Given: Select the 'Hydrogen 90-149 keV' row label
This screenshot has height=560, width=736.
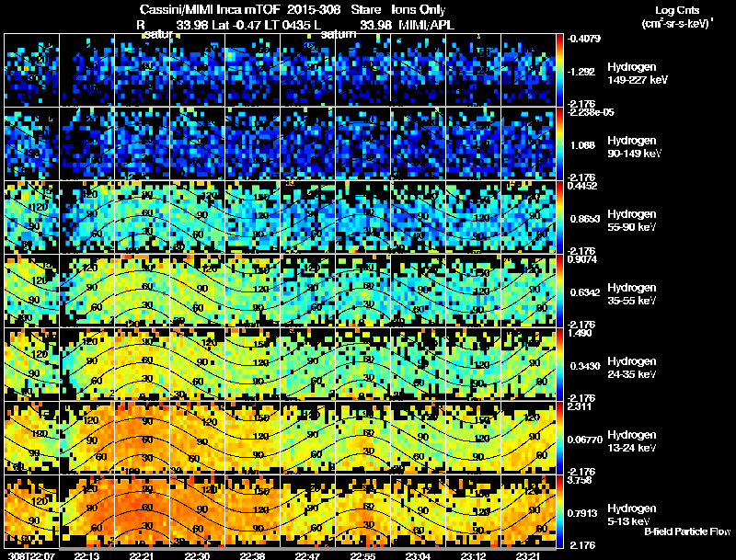Looking at the screenshot, I should click(x=634, y=147).
